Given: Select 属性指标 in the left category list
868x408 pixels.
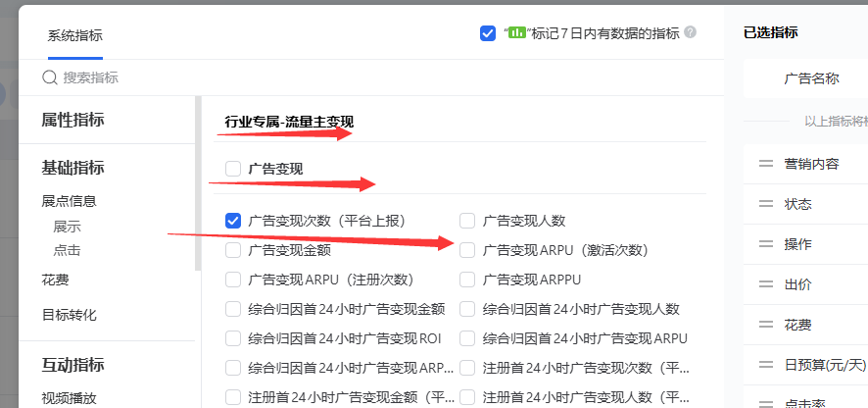Looking at the screenshot, I should coord(72,120).
